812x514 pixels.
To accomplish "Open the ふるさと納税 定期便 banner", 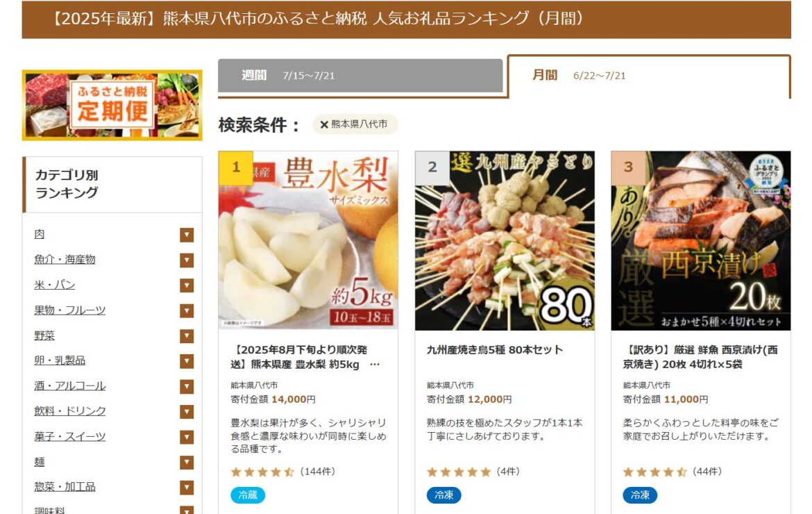I will 112,105.
